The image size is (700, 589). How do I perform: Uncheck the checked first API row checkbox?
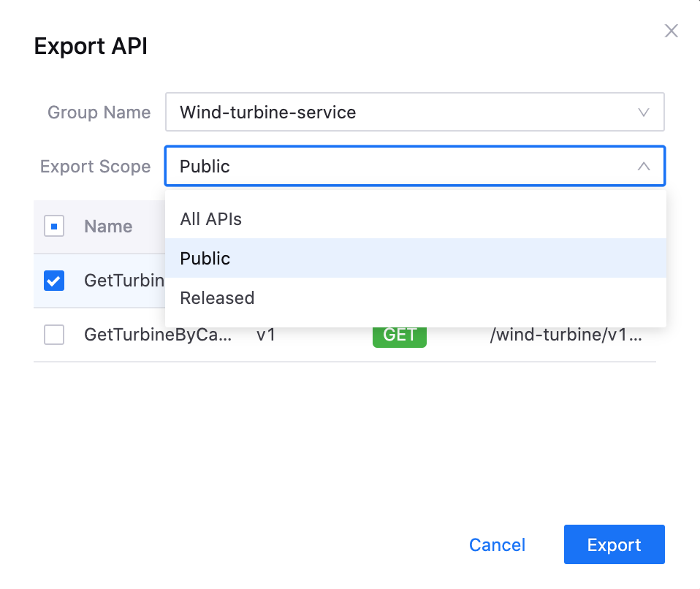tap(54, 281)
